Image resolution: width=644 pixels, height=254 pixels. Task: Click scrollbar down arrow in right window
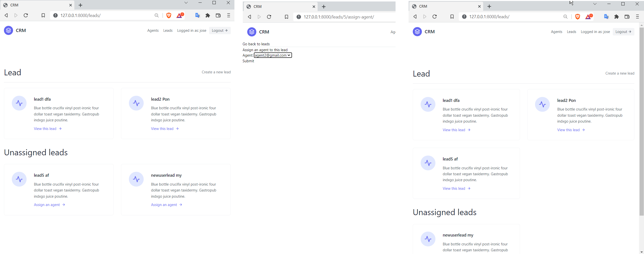(x=642, y=252)
